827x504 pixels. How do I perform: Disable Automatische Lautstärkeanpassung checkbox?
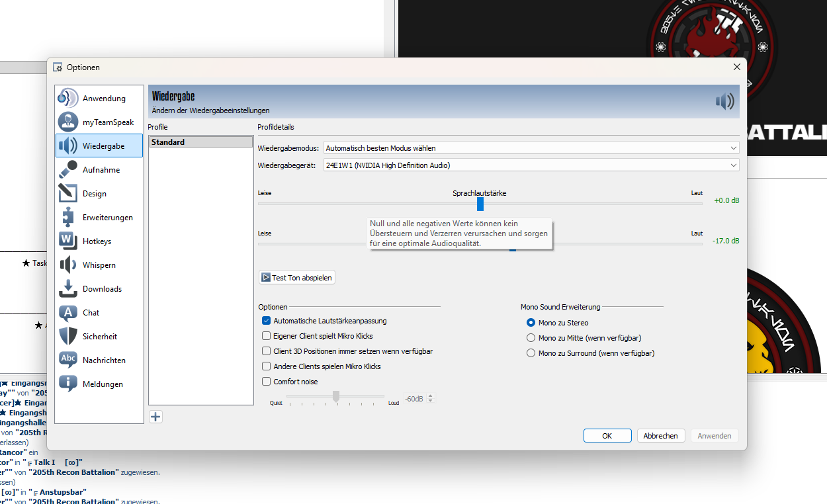click(267, 321)
